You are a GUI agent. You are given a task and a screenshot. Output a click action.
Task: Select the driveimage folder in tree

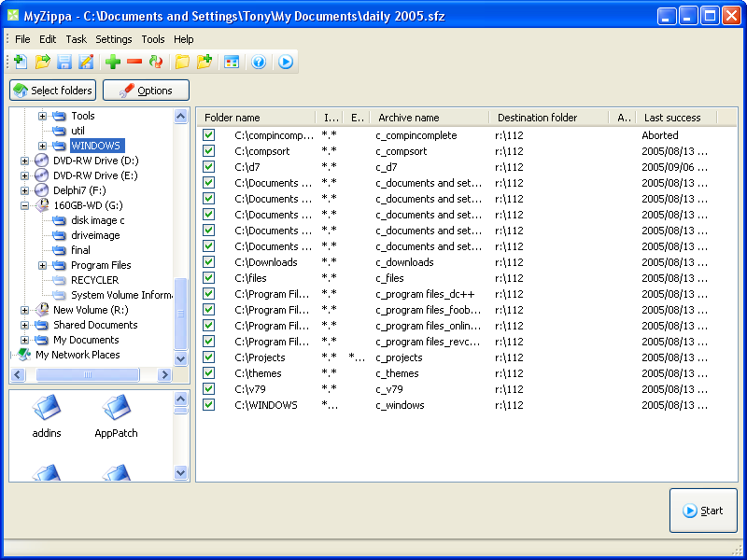95,235
